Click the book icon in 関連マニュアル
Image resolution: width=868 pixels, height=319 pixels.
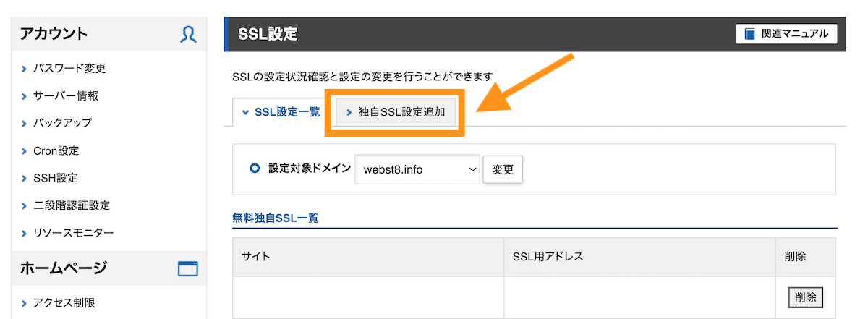[x=750, y=34]
